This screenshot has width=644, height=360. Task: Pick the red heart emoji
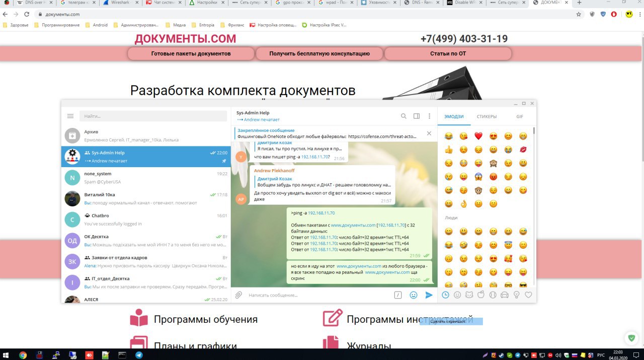[478, 136]
